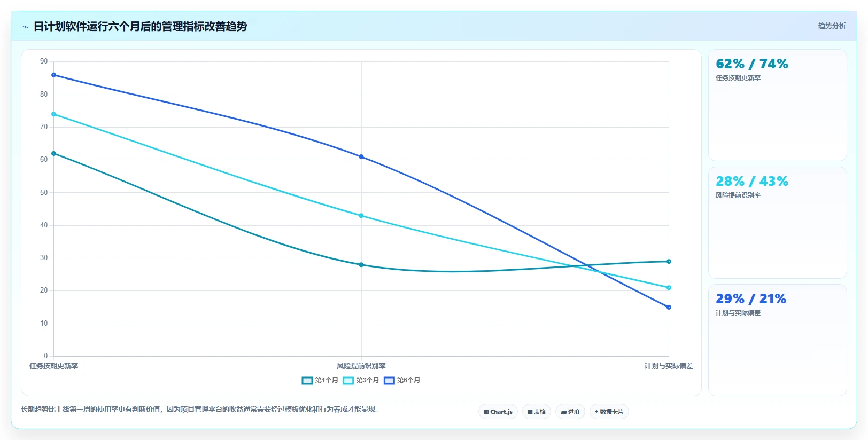This screenshot has width=868, height=440.
Task: Click the 进度 tag
Action: [570, 412]
